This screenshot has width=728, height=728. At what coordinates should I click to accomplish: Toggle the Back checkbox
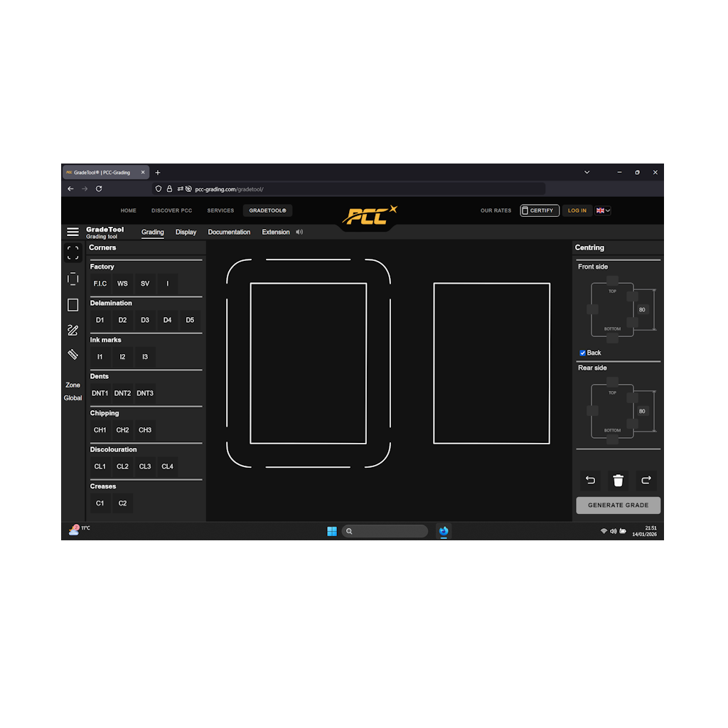pos(583,353)
